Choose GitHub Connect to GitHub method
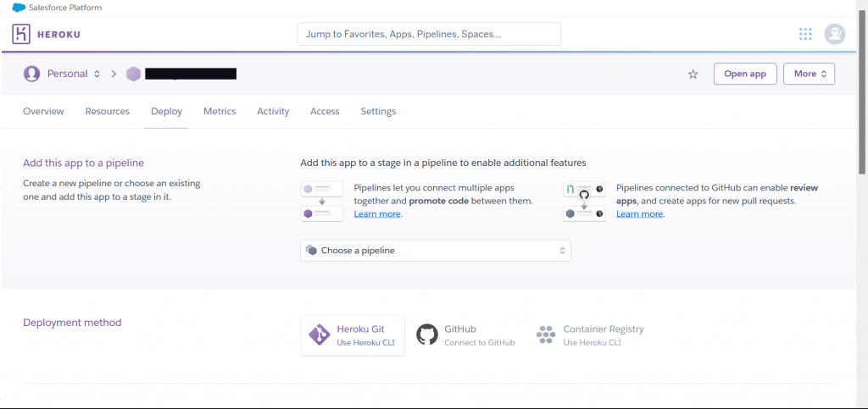The image size is (868, 409). click(x=465, y=335)
